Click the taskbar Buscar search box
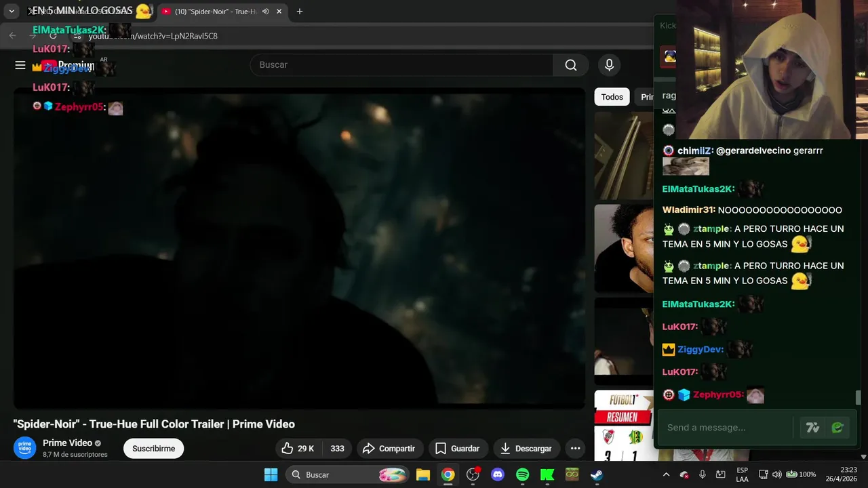The height and width of the screenshot is (488, 868). click(x=347, y=474)
